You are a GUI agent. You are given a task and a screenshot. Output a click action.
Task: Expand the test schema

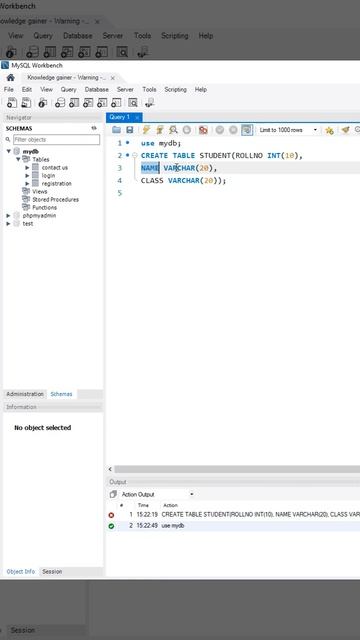9,224
